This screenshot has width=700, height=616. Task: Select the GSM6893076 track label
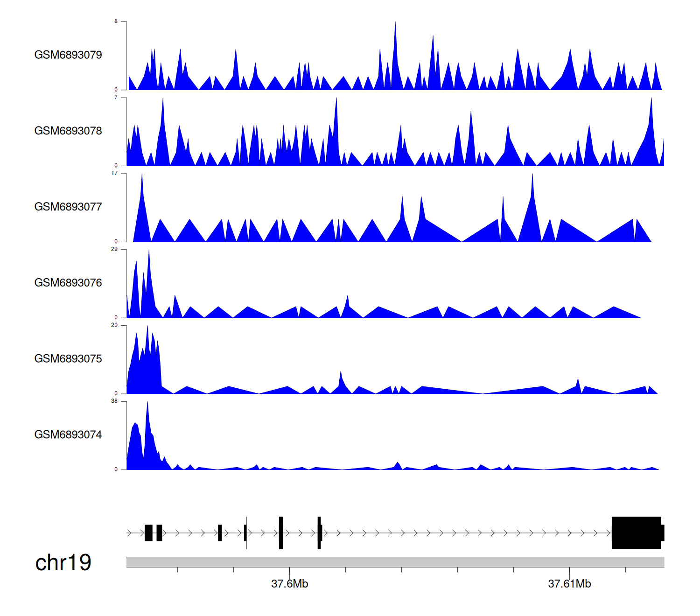click(x=68, y=283)
